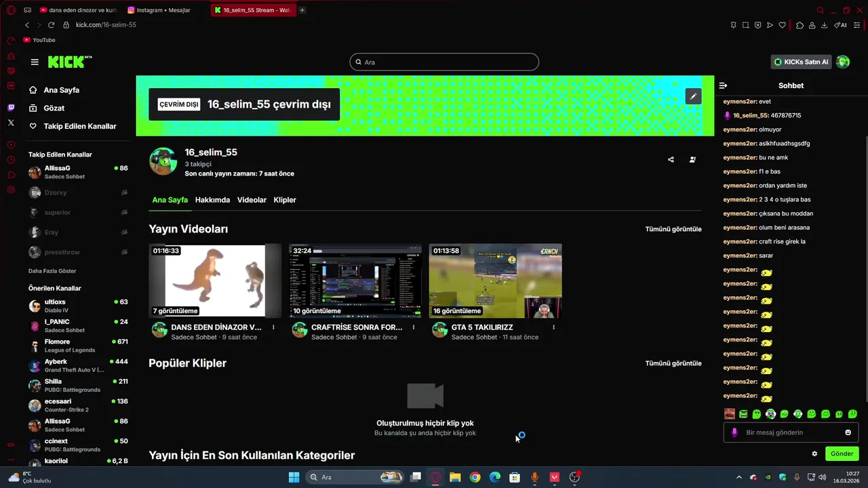
Task: Open the emoji picker in chat box
Action: click(848, 432)
